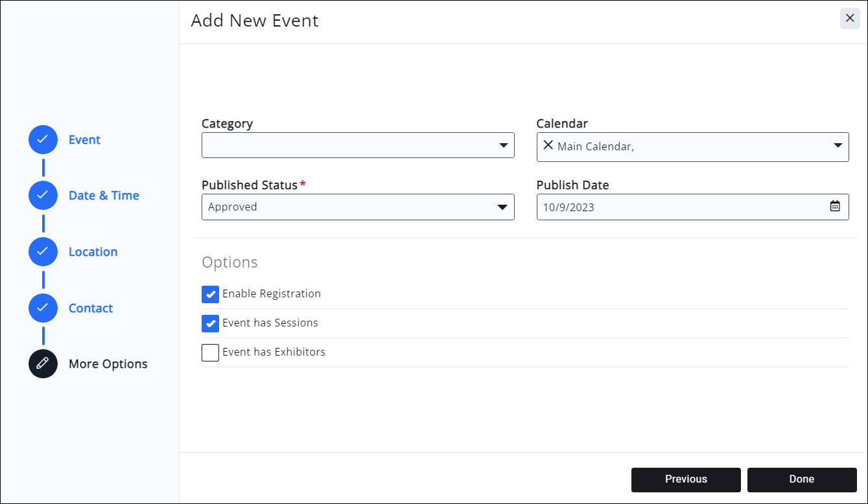This screenshot has height=504, width=868.
Task: Click the Contact step checkmark icon
Action: [x=43, y=308]
